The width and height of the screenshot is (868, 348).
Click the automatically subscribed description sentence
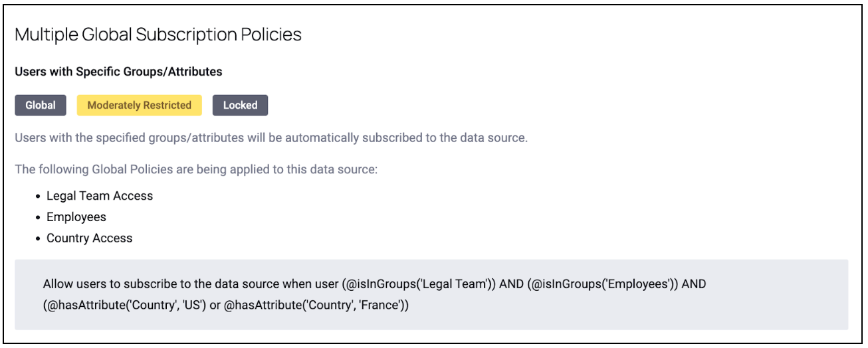(271, 139)
